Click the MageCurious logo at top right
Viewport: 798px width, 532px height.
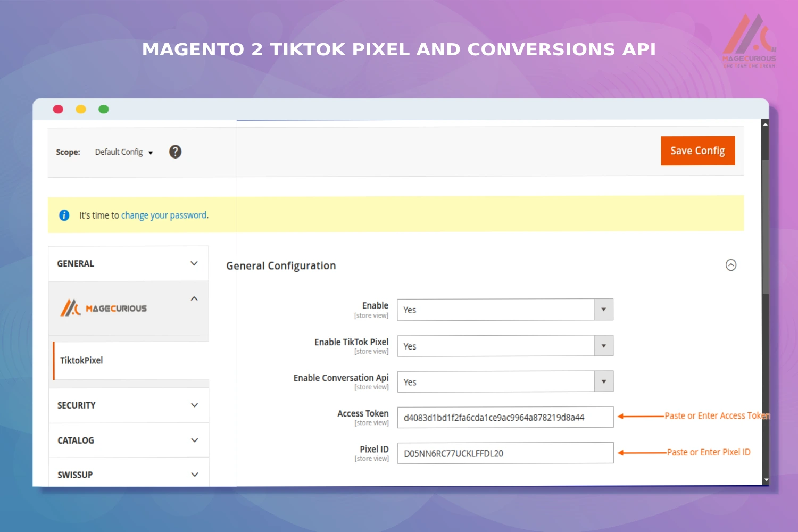click(x=750, y=40)
